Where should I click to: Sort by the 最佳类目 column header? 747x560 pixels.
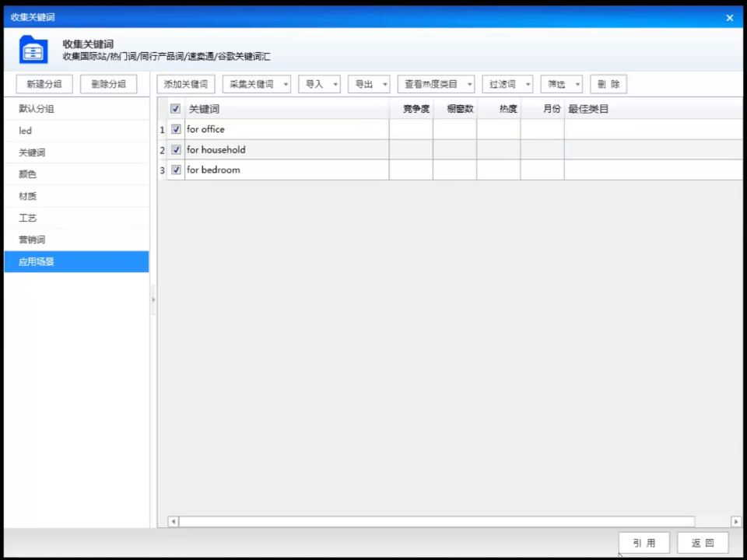point(654,109)
